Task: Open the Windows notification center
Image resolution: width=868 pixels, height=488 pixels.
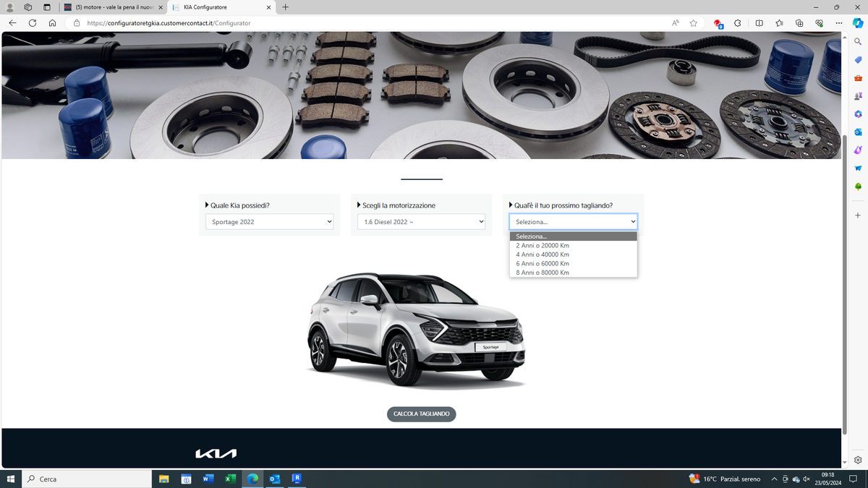Action: [x=852, y=479]
